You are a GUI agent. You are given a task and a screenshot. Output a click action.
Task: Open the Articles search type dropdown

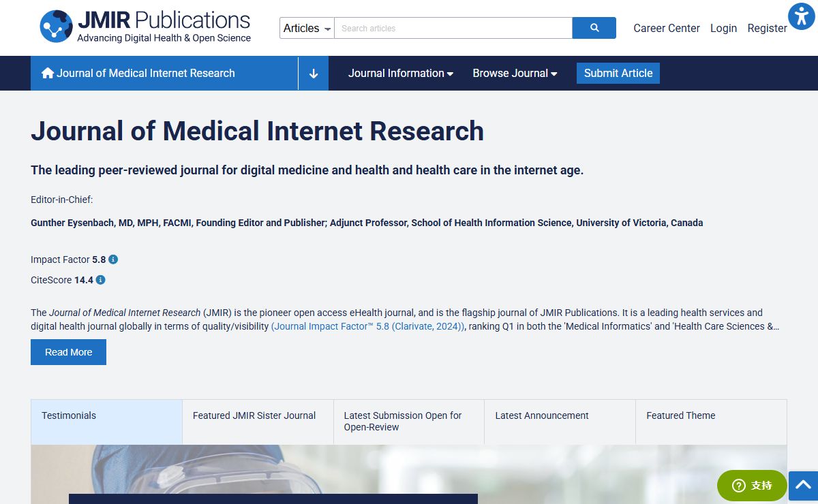307,28
